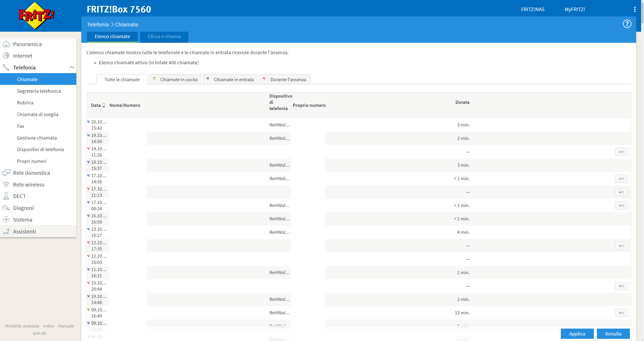Click the FRITZ! logo
Screen dimensions: 644x341
point(37,15)
